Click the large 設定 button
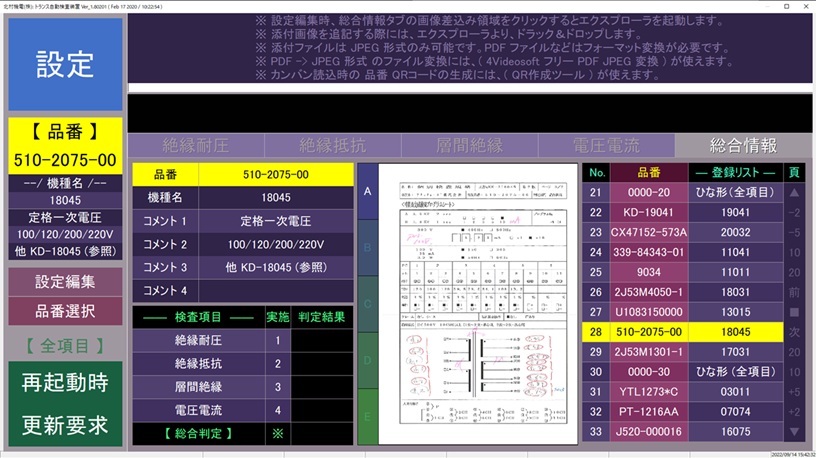 (65, 64)
